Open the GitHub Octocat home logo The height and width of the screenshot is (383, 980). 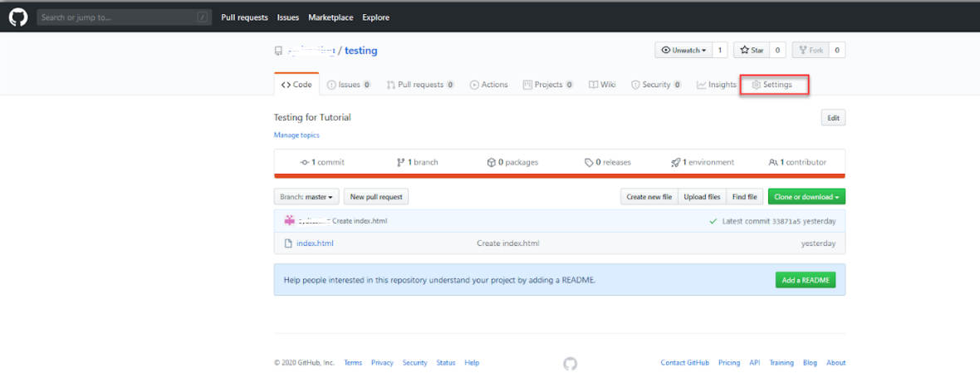(17, 17)
